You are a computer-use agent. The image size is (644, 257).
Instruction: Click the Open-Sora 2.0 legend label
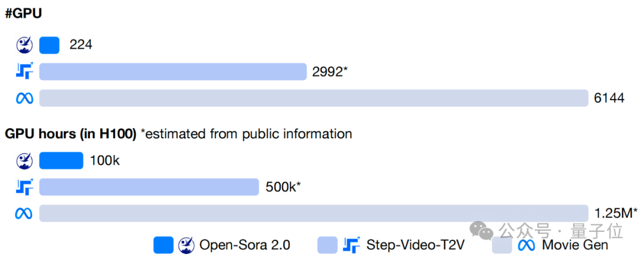pos(245,245)
